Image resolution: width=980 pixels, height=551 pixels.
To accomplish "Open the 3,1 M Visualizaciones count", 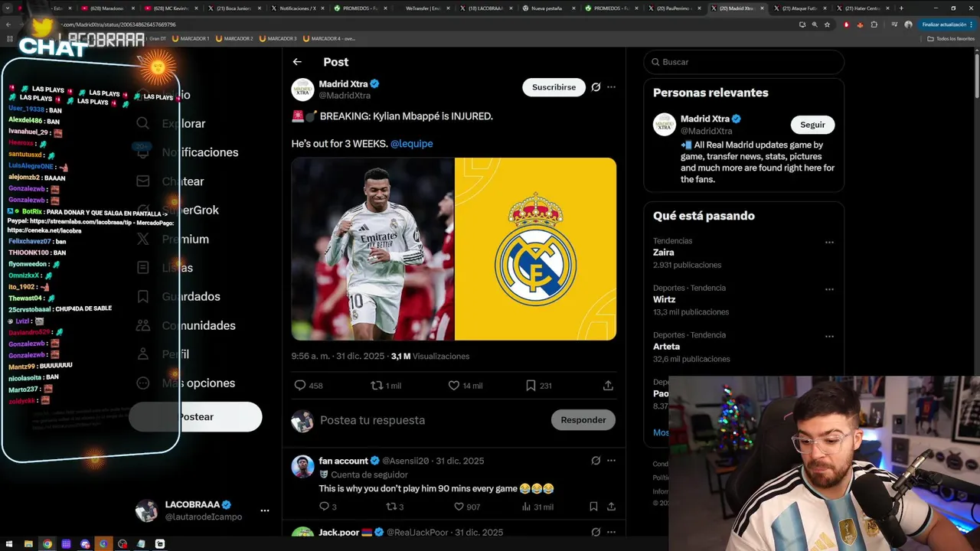I will (x=430, y=356).
